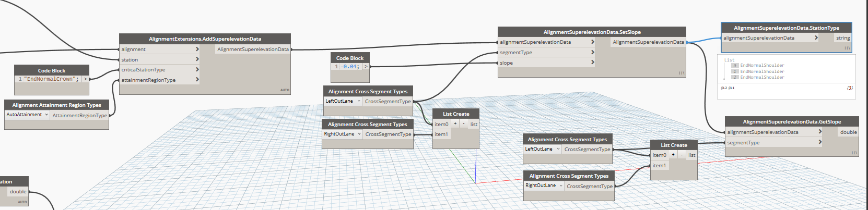Viewport: 868px width, 210px height.
Task: Click the EndNormalCrown code block output port
Action: coord(86,79)
